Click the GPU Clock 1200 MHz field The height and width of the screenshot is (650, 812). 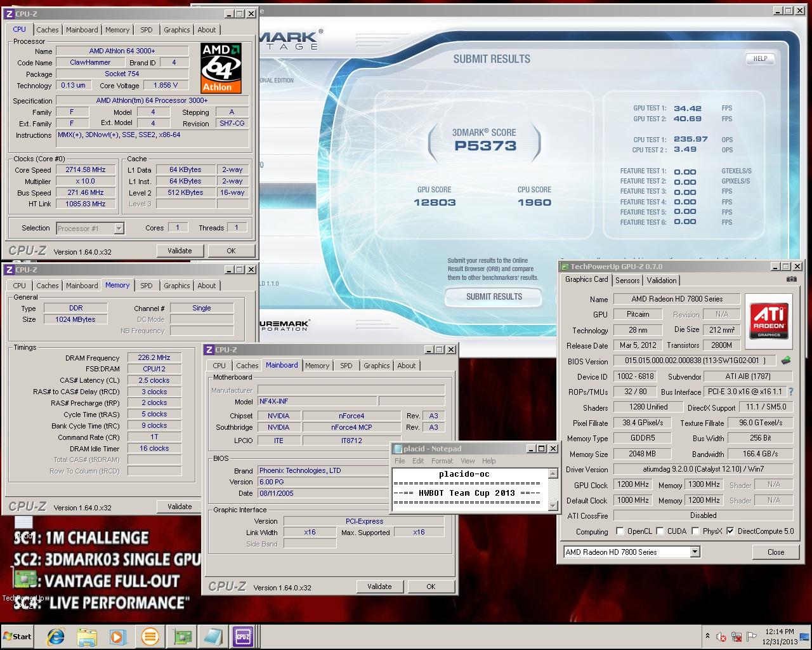pyautogui.click(x=633, y=484)
